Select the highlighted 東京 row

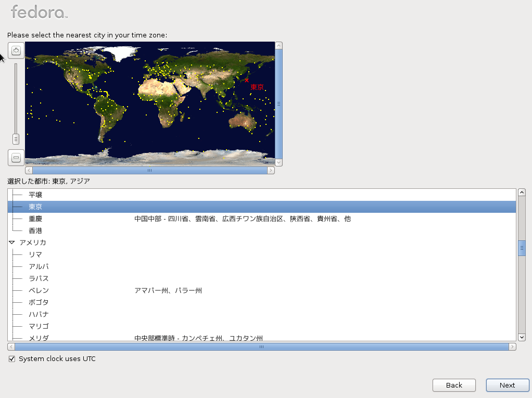(x=262, y=207)
